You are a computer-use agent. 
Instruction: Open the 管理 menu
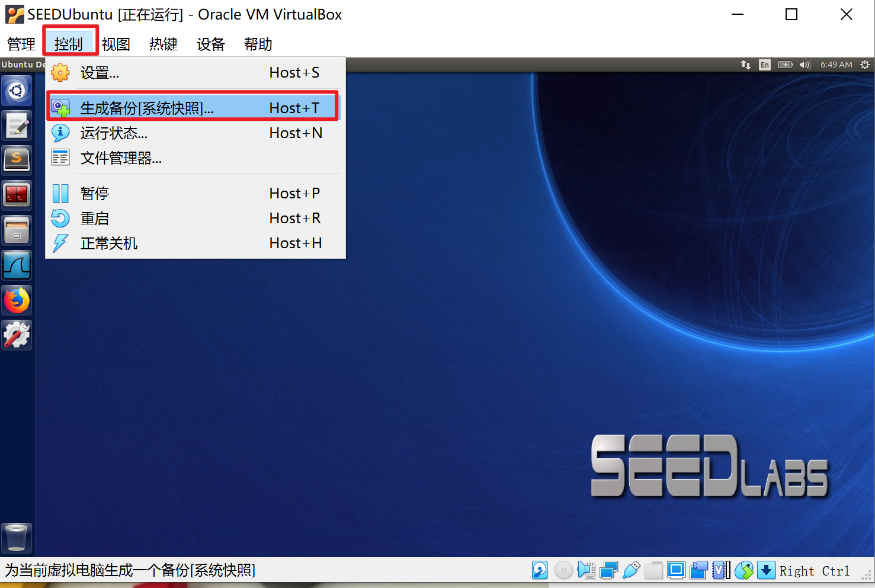(21, 44)
